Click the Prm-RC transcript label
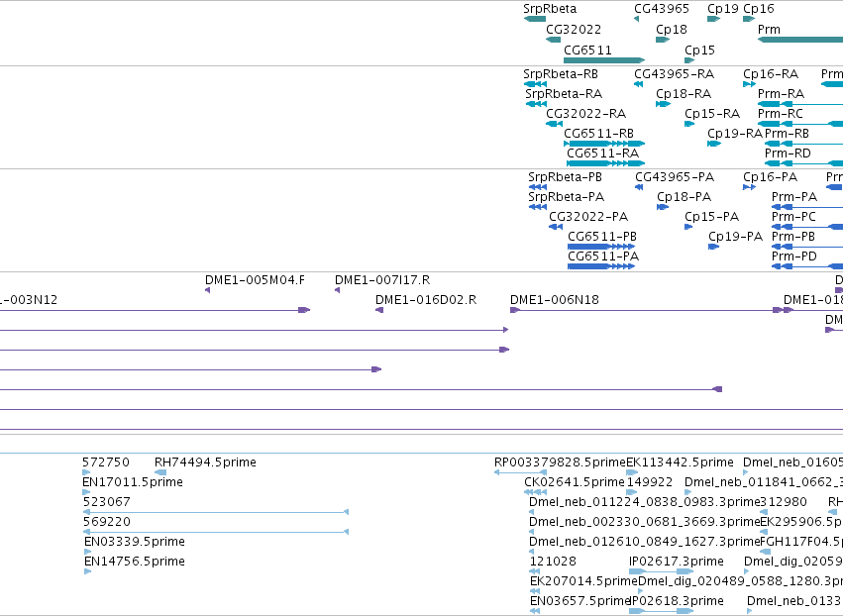This screenshot has width=843, height=616. pos(781,114)
